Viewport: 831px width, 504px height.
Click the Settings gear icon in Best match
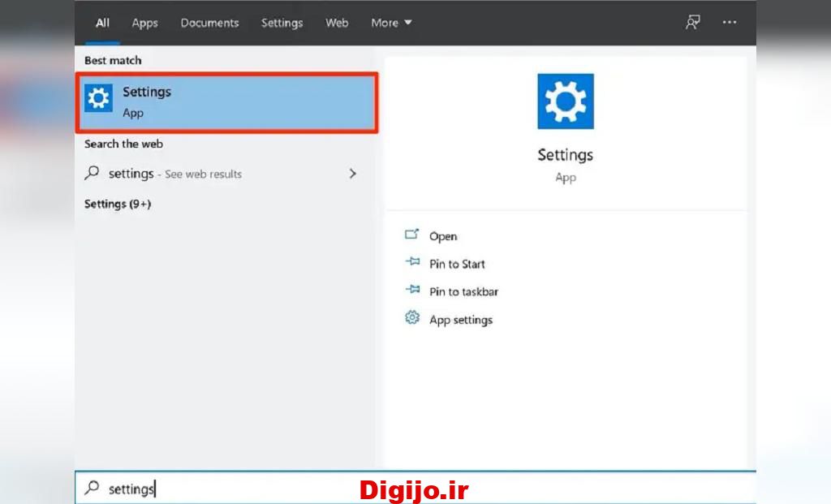(x=98, y=98)
